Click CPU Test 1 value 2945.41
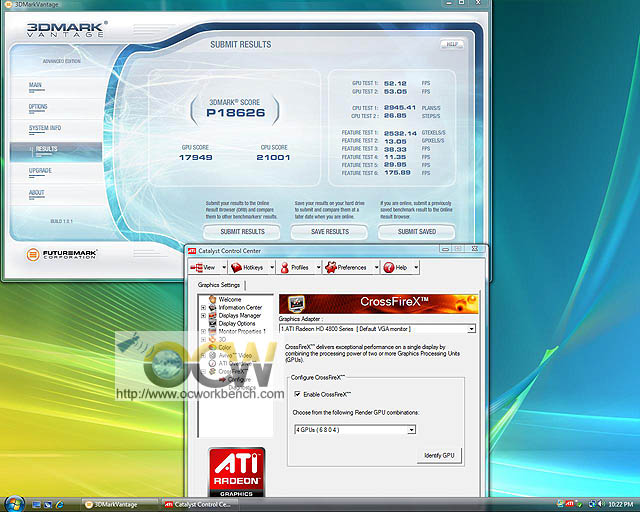 coord(400,108)
